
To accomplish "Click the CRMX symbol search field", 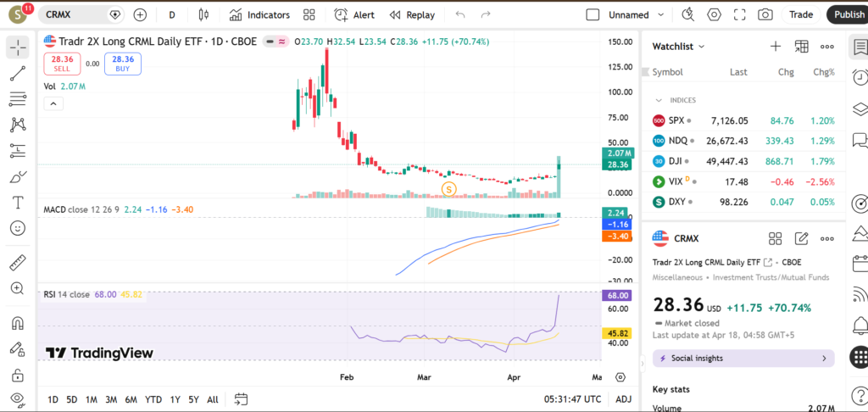I will tap(75, 14).
